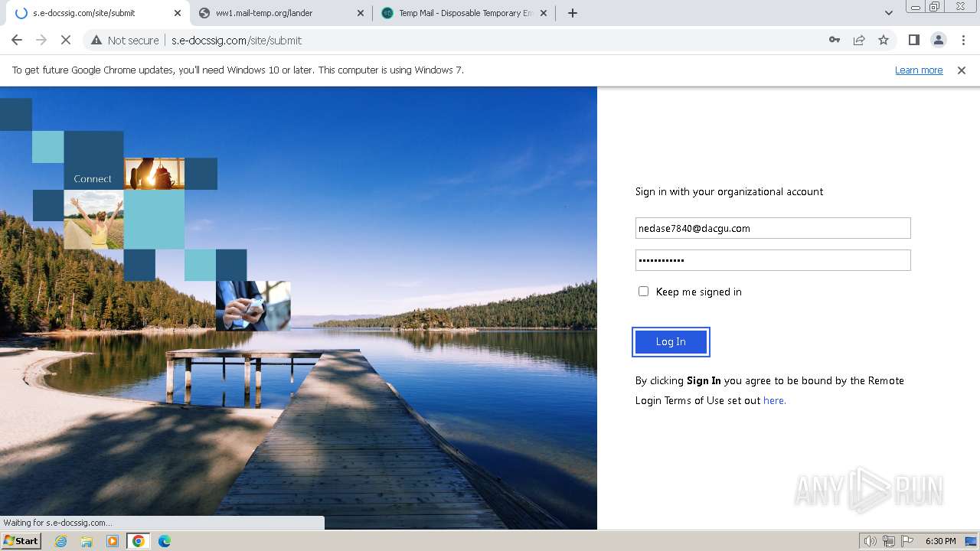Bookmark this page with star icon
This screenshot has width=980, height=551.
884,40
